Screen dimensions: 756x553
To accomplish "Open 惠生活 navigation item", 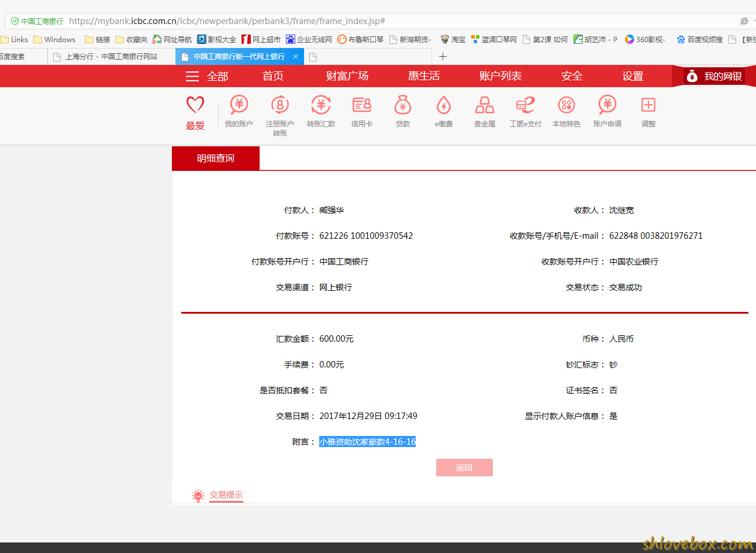I will [424, 76].
